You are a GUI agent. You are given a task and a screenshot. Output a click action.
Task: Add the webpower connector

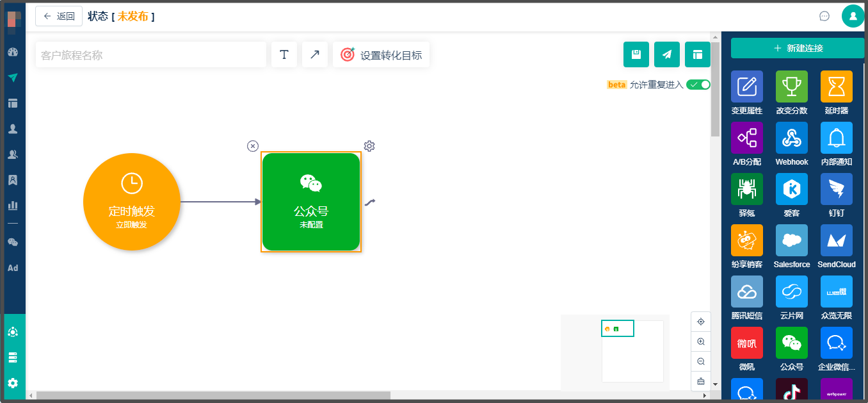click(837, 389)
